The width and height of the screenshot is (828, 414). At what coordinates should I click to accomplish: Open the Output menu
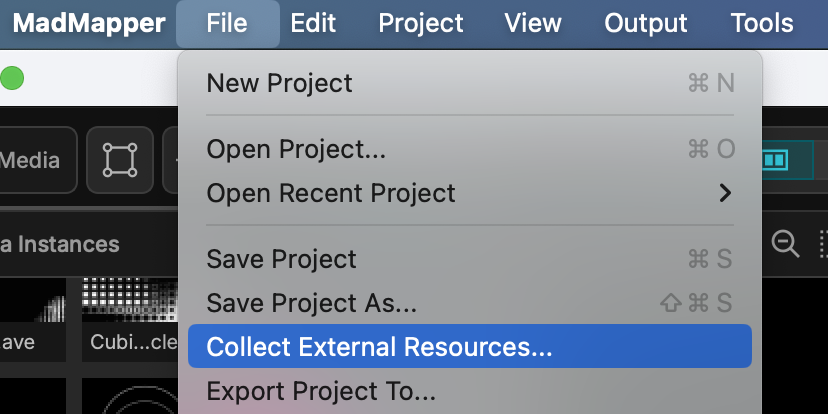[645, 23]
